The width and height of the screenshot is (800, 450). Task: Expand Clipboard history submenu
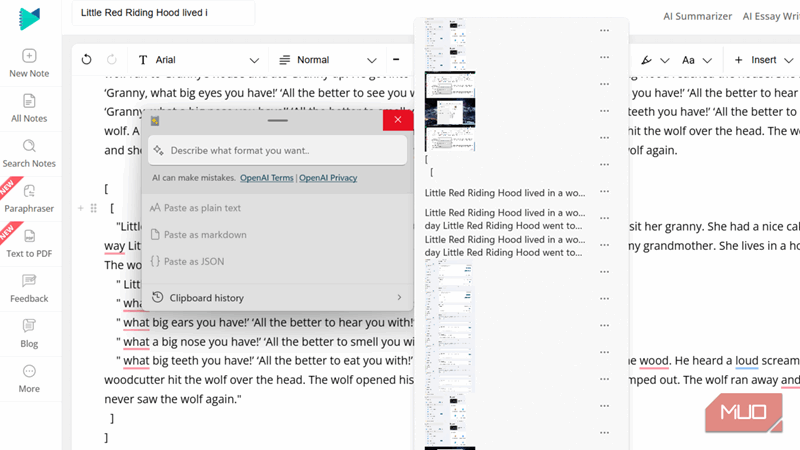[277, 297]
